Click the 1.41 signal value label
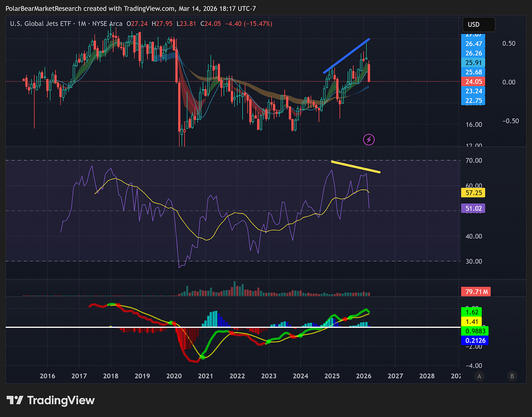This screenshot has height=417, width=532. coord(472,322)
